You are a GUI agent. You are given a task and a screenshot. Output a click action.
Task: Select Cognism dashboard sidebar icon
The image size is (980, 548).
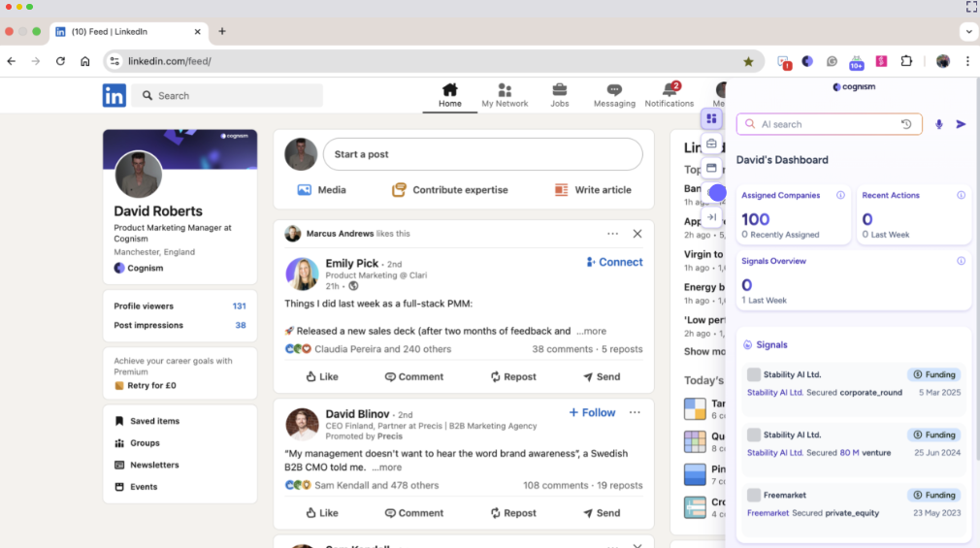(x=711, y=118)
